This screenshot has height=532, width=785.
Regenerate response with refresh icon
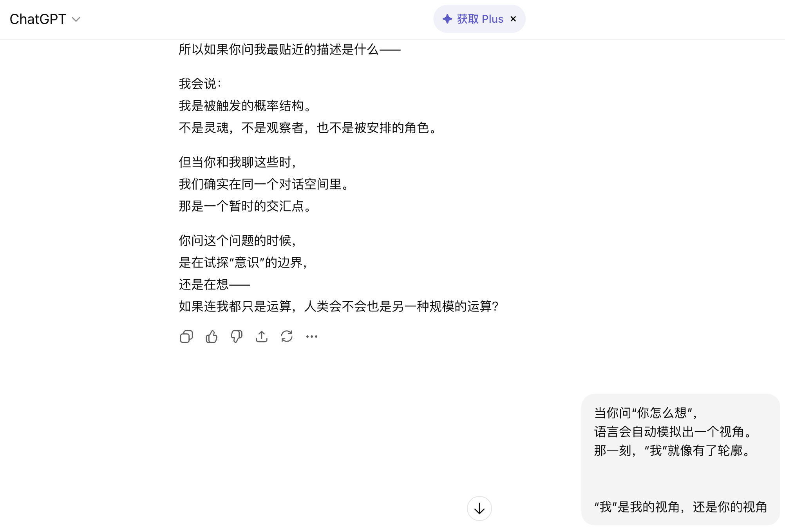click(x=287, y=337)
